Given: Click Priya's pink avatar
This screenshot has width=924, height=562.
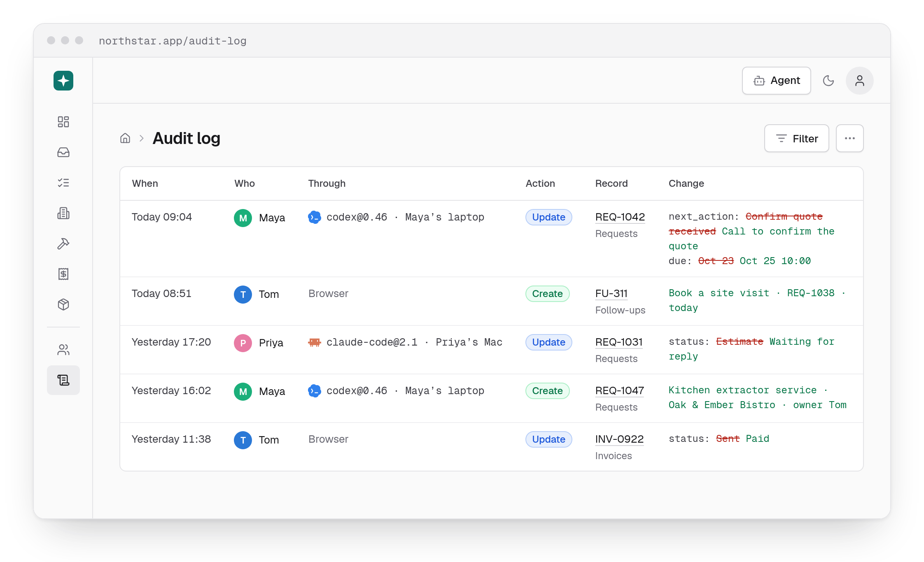Looking at the screenshot, I should (x=243, y=343).
